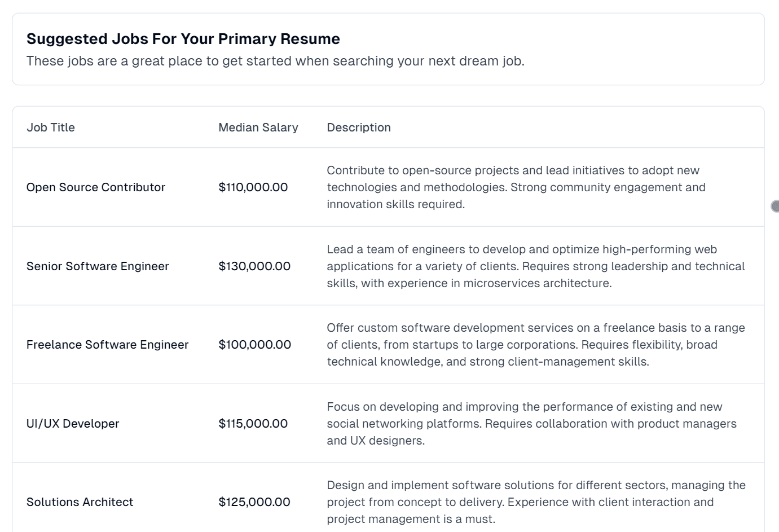Click the social networking platforms description
This screenshot has width=779, height=532.
531,424
